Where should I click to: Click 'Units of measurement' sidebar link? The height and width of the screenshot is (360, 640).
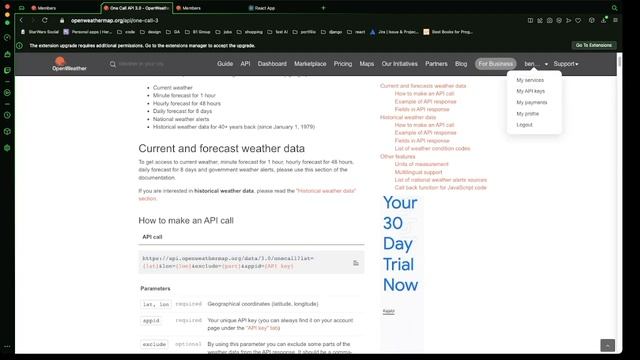coord(421,164)
